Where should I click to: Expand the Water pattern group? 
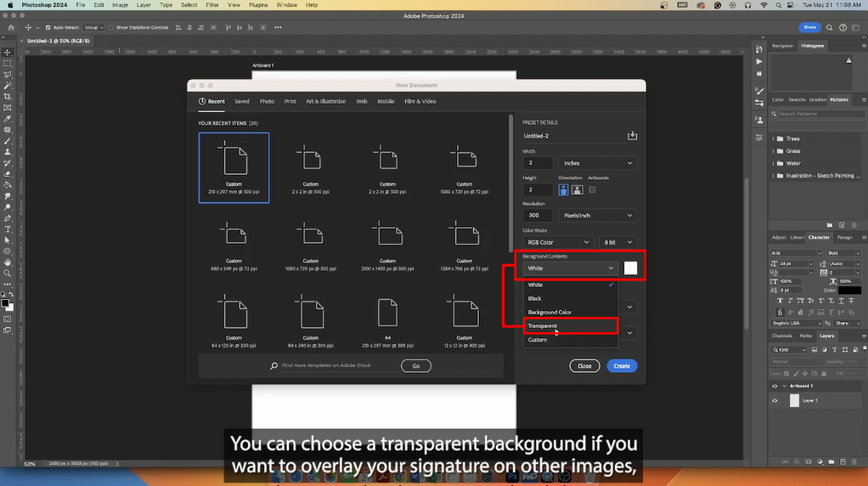774,163
